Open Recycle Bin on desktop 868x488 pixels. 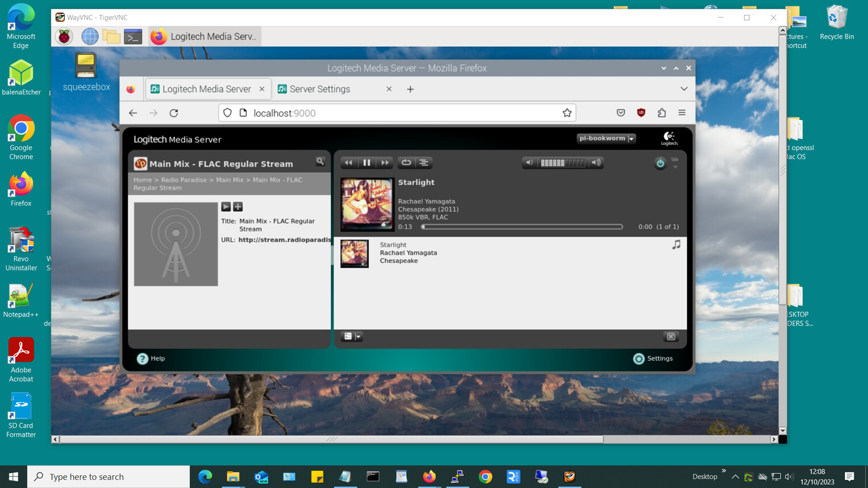pyautogui.click(x=837, y=22)
